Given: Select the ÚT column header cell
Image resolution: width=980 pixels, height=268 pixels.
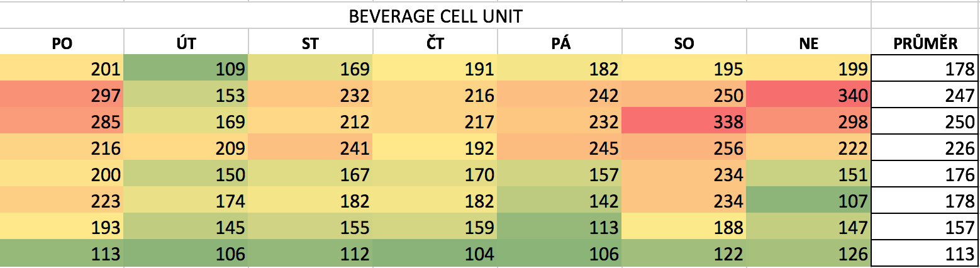Looking at the screenshot, I should click(x=186, y=43).
